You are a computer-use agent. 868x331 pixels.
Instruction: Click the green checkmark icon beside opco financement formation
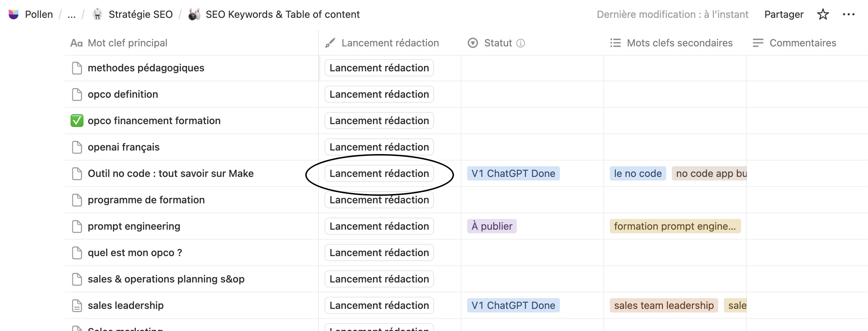[77, 121]
